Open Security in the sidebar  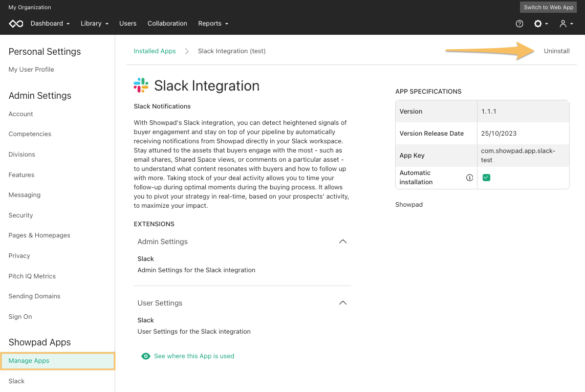20,215
